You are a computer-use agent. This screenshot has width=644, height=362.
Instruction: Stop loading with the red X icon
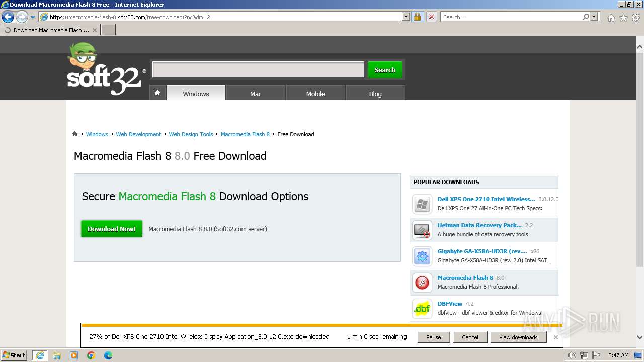tap(432, 17)
